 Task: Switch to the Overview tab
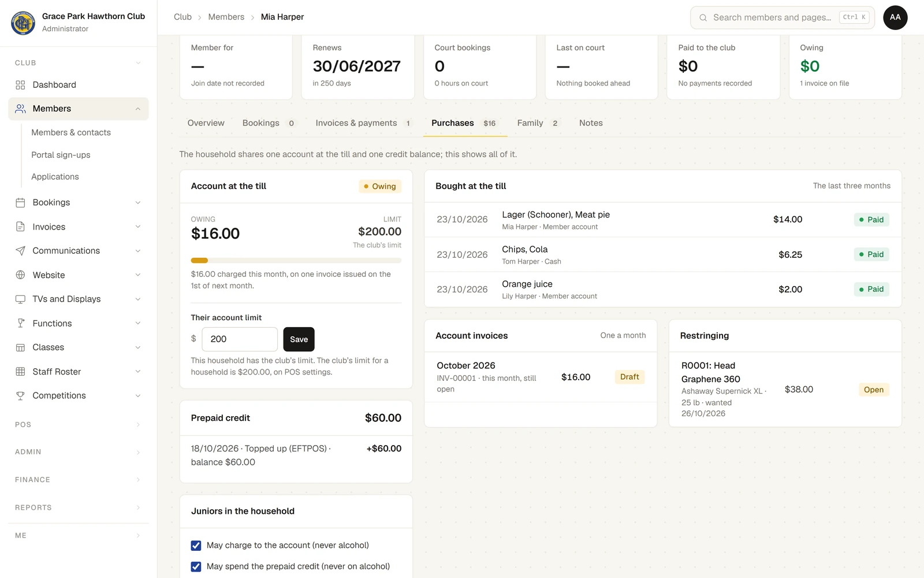pyautogui.click(x=206, y=123)
